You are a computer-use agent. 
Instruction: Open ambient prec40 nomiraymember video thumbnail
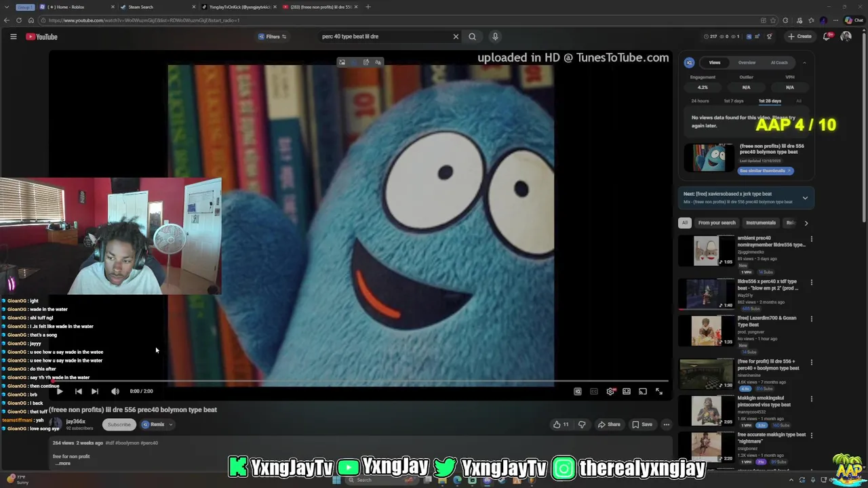[x=707, y=251]
